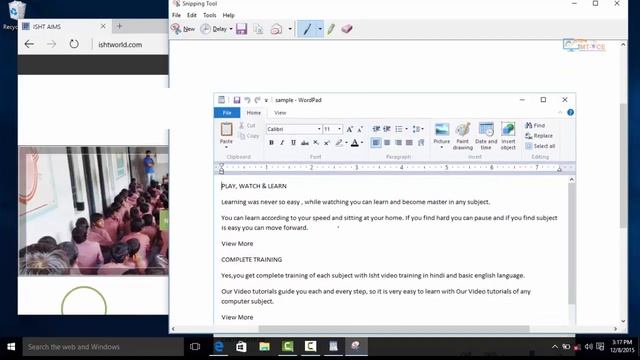Open the Snipping Tool Edit menu
Image resolution: width=640 pixels, height=360 pixels.
point(191,15)
